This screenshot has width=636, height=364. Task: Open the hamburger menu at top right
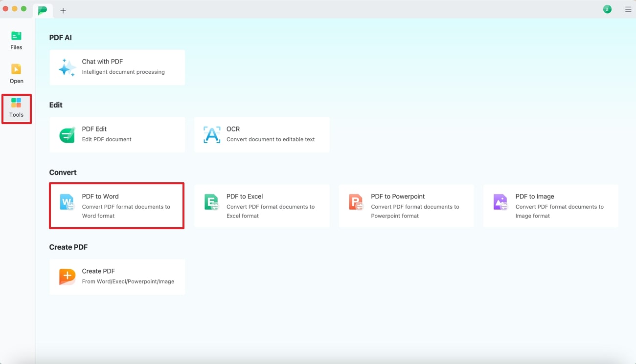pos(628,9)
